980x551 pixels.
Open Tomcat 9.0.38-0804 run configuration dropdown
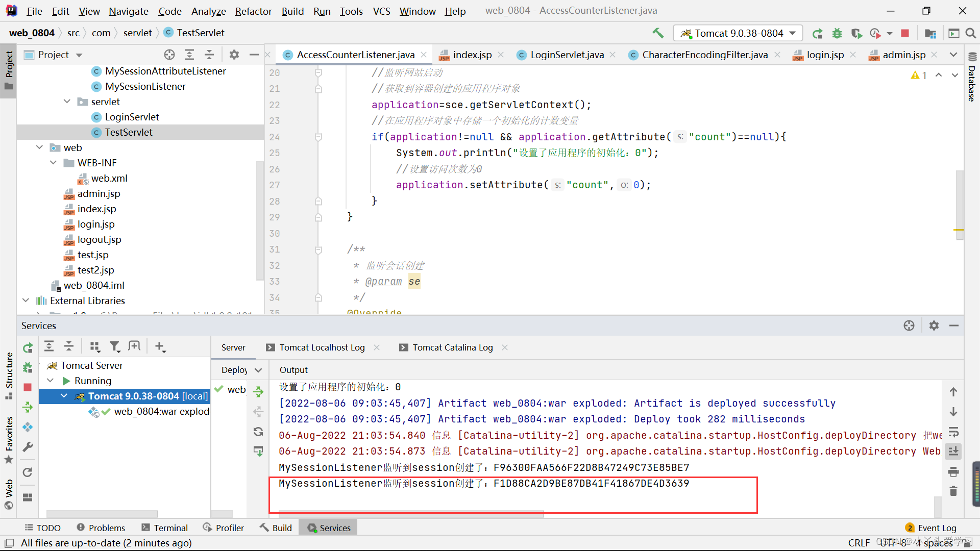738,33
